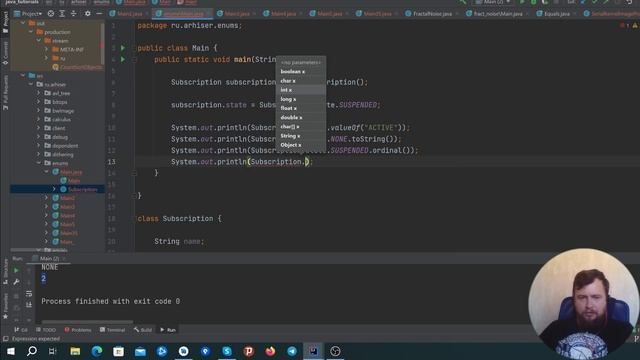Close the FractalNoise.java tab
640x360 pixels.
click(x=458, y=14)
